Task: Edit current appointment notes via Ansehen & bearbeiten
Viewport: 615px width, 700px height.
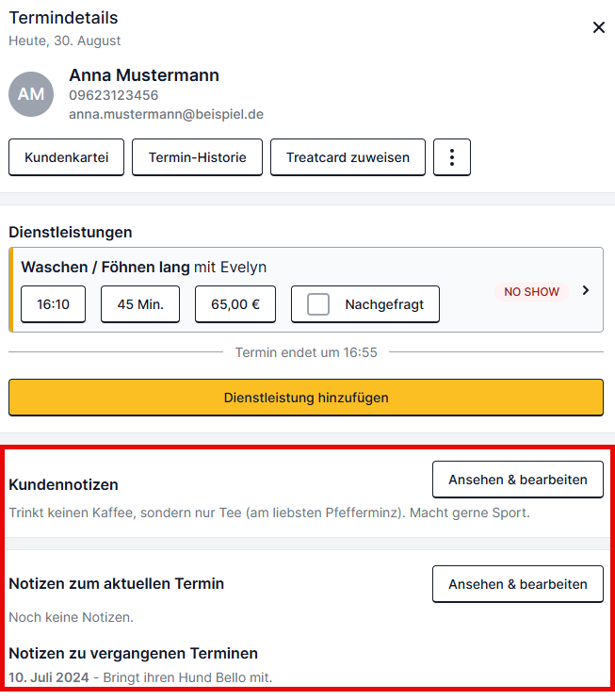Action: [518, 584]
